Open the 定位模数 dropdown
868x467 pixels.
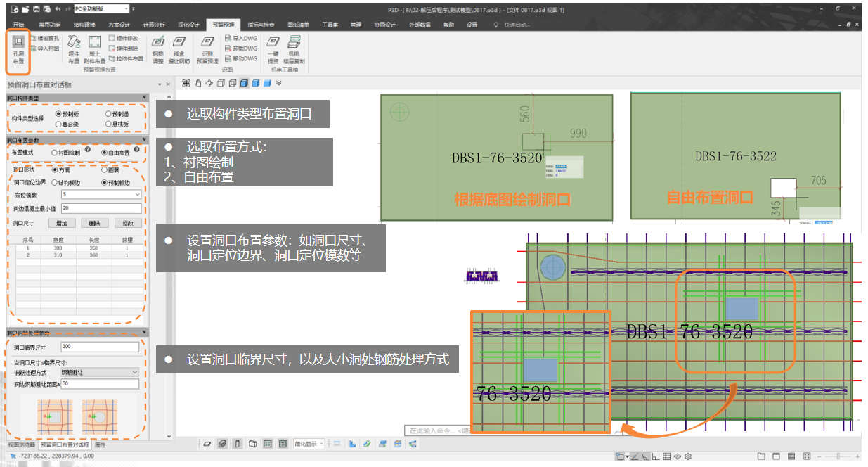click(138, 194)
